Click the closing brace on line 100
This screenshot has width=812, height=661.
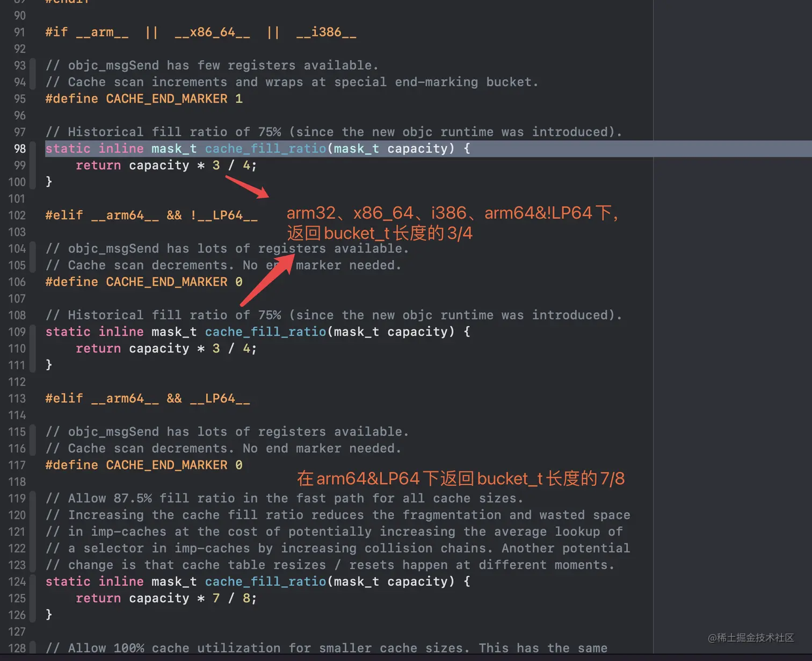(x=49, y=182)
